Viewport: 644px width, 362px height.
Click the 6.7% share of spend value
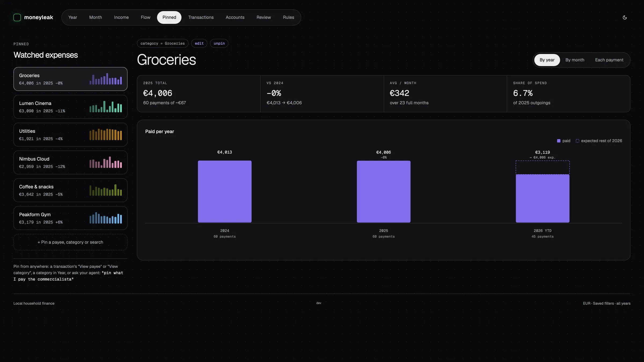523,93
